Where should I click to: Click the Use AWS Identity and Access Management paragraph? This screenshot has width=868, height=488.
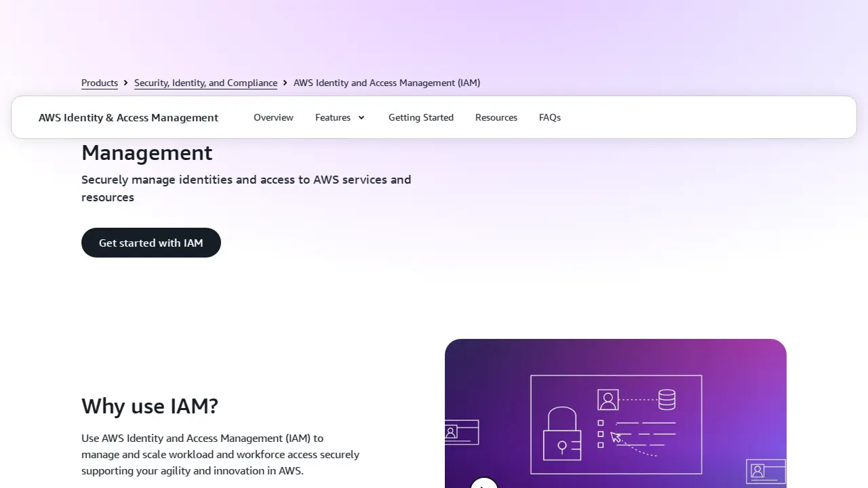220,454
